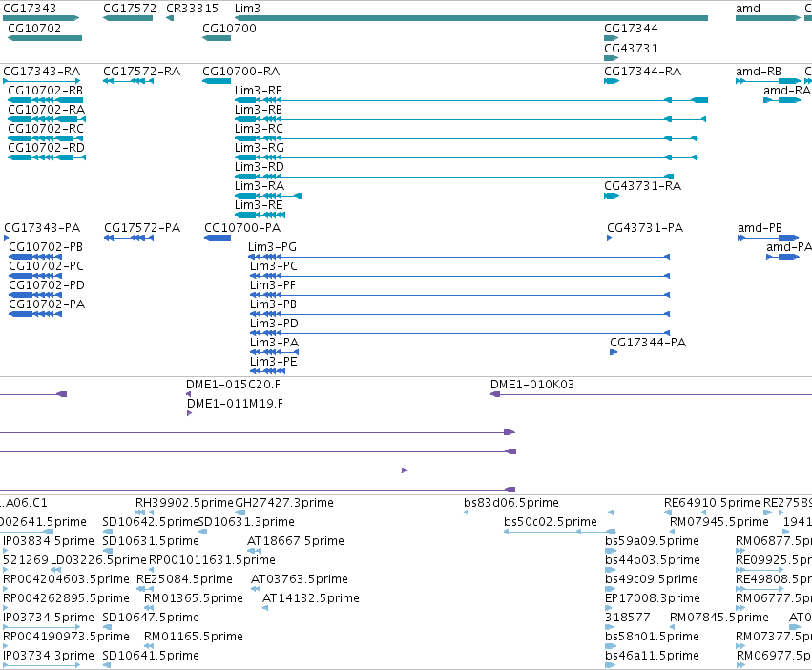Select the CG17344-RA transcript label
Viewport: 812px width, 670px height.
coord(643,71)
